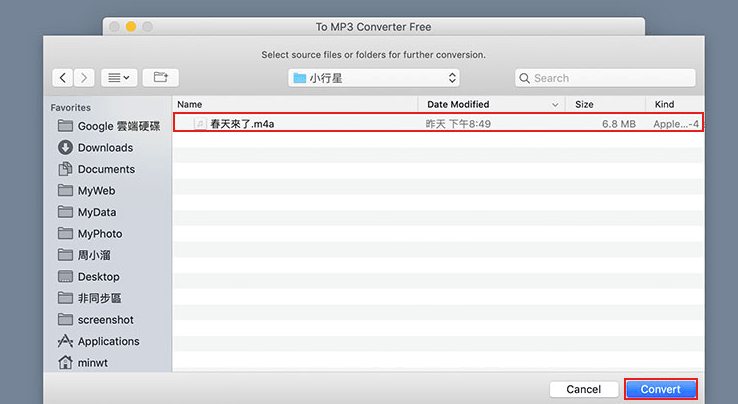
Task: Click the 昨天 下午8:49 date cell
Action: (458, 124)
